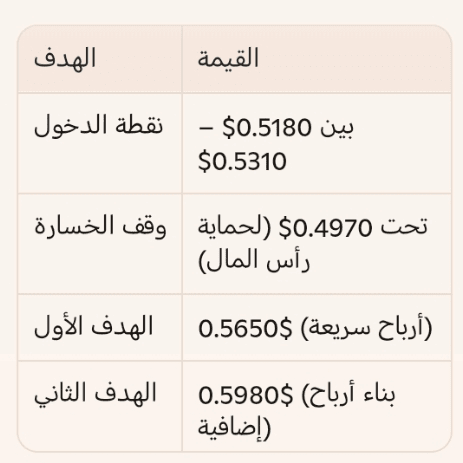
Task: Select the نقطة الدخول row label
Action: [99, 125]
